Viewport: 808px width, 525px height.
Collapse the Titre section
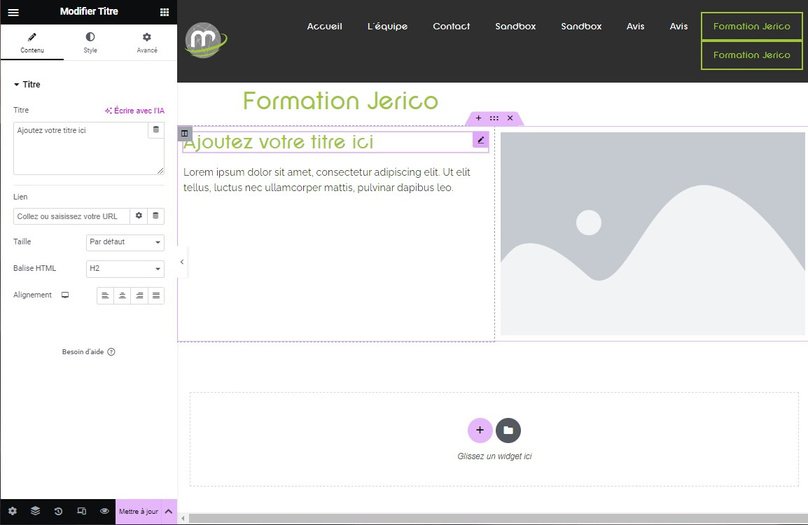pos(28,85)
